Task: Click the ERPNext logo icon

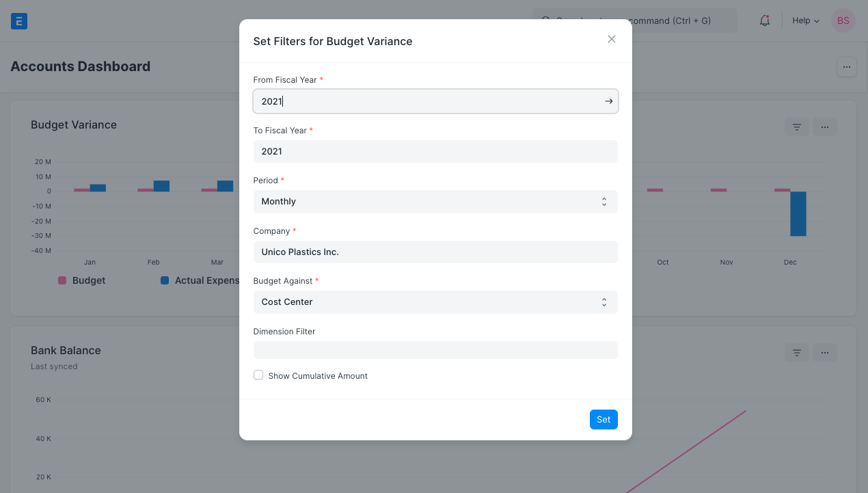Action: pyautogui.click(x=18, y=21)
